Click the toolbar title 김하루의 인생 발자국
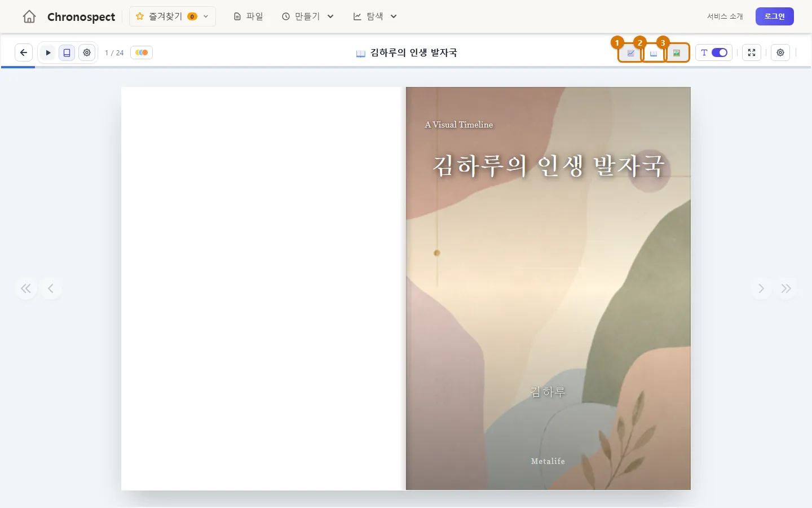 [414, 52]
